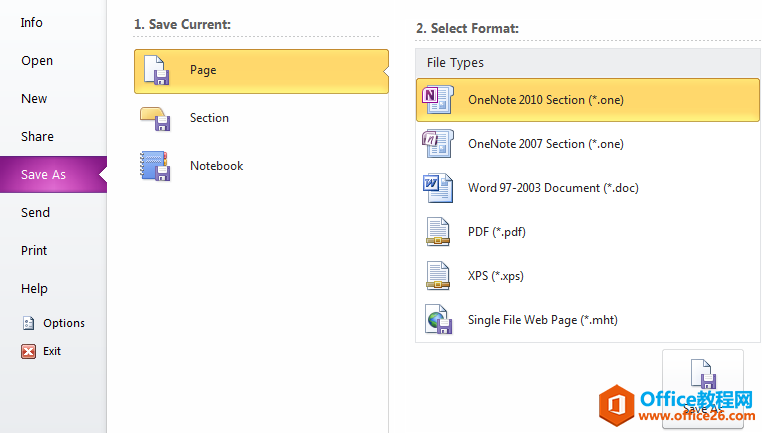
Task: Click the Single File Web Page icon
Action: click(438, 320)
